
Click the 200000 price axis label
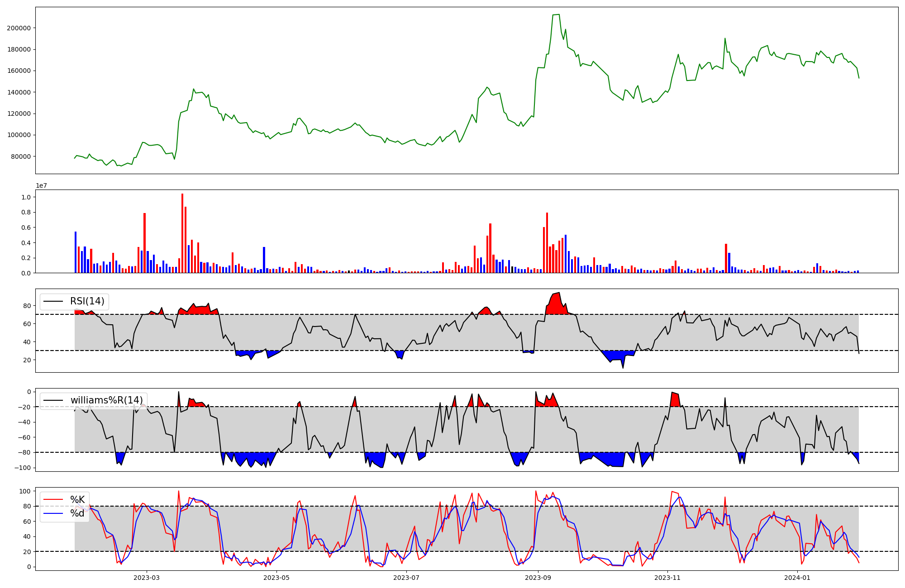(x=19, y=28)
